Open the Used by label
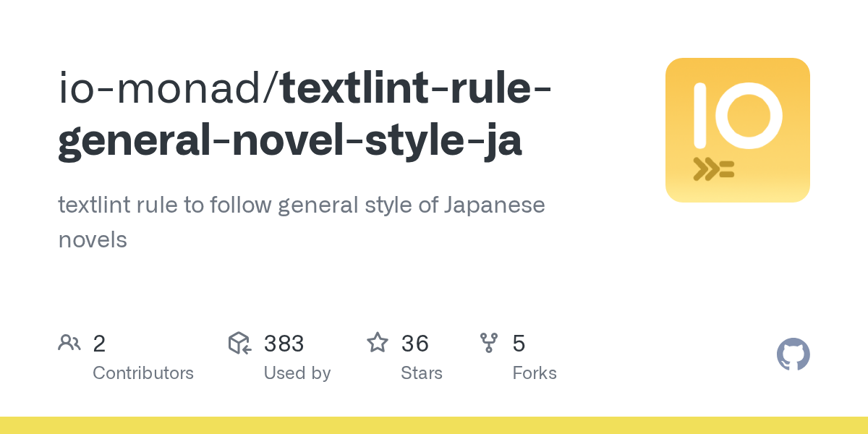The width and height of the screenshot is (868, 434). (297, 373)
